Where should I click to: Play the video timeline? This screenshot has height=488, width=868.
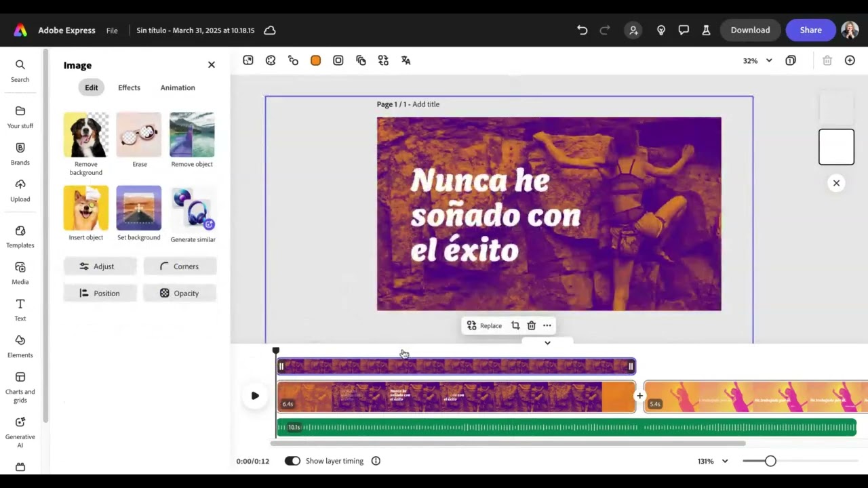point(255,396)
